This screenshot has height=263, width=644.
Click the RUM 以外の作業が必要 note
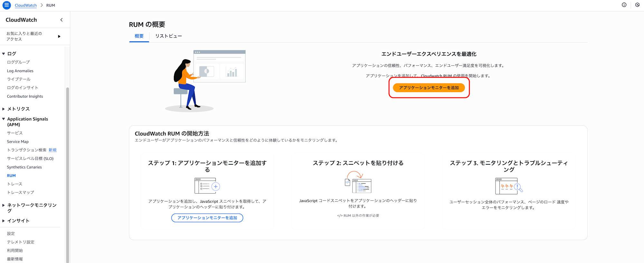(358, 216)
